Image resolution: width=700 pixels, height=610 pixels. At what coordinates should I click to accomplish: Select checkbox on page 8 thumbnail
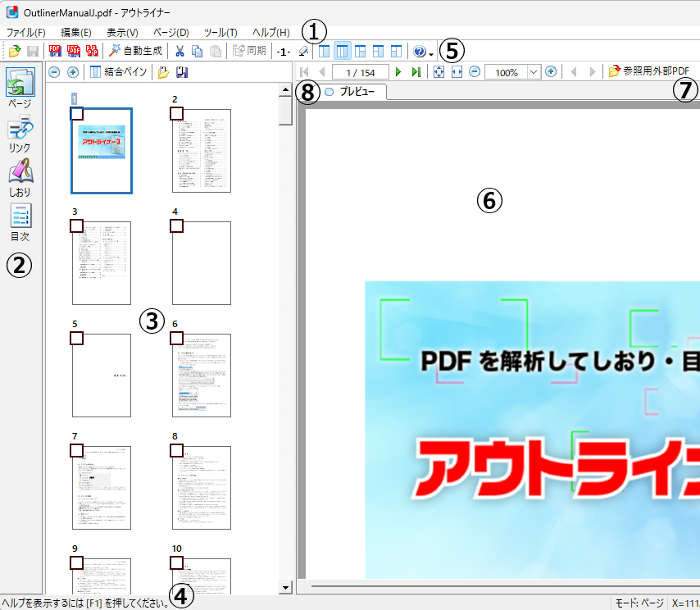click(177, 450)
